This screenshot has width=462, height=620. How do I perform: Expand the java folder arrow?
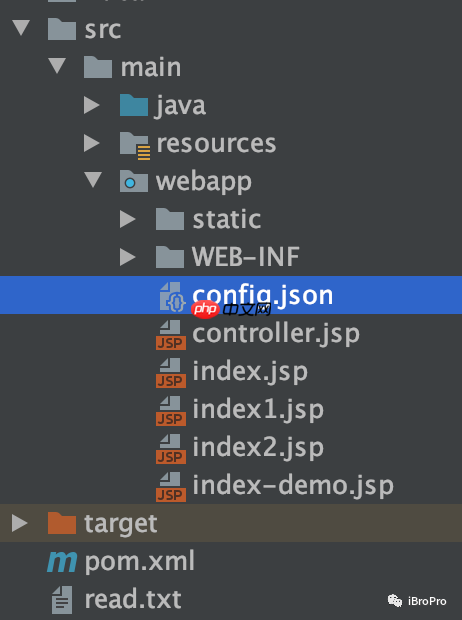click(x=92, y=105)
